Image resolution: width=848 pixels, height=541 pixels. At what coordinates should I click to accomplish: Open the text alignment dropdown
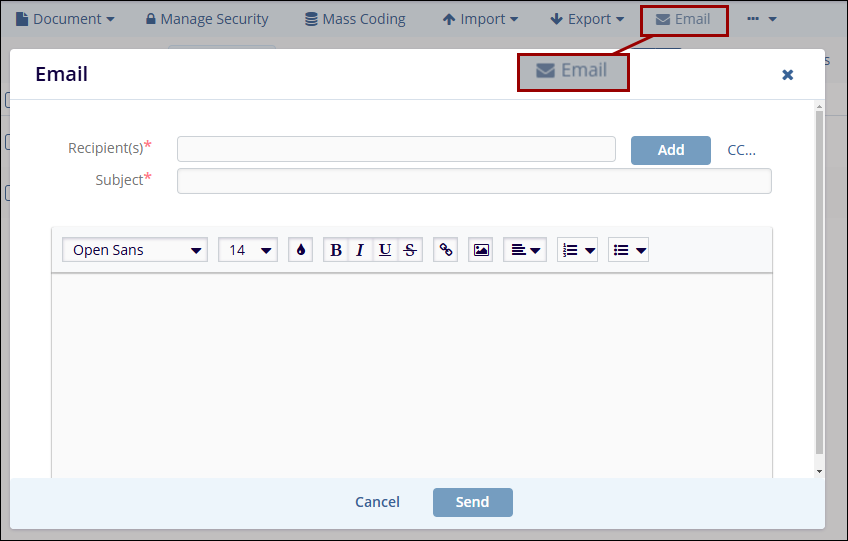click(525, 250)
